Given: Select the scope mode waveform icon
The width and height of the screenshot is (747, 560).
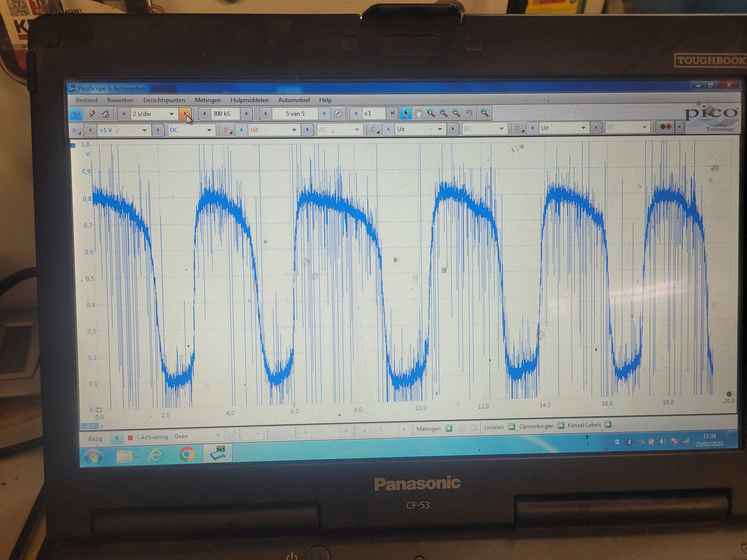Looking at the screenshot, I should (76, 114).
